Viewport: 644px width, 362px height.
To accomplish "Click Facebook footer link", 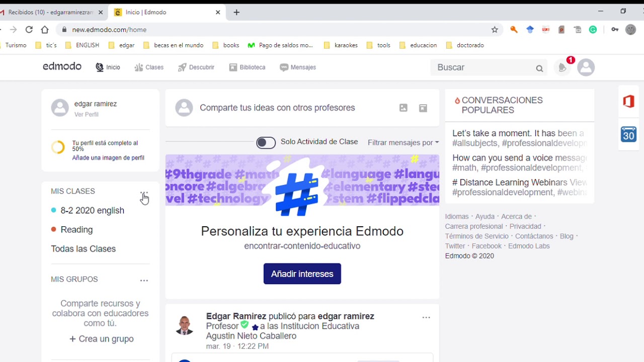I will [487, 246].
